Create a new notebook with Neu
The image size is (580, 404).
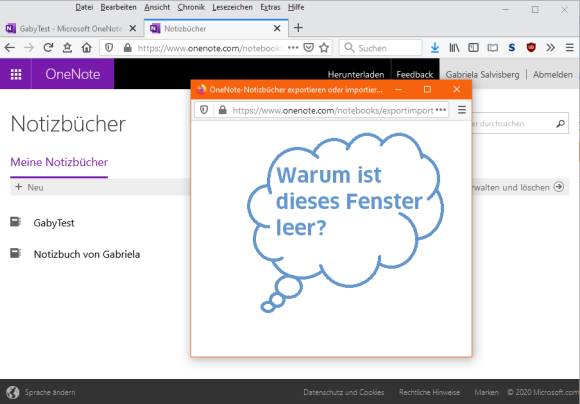click(30, 187)
